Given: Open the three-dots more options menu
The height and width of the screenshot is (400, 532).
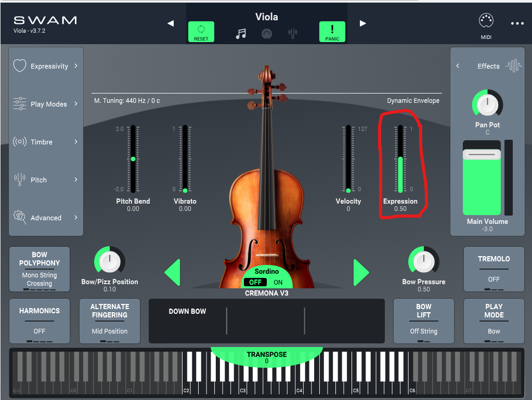Looking at the screenshot, I should point(517,23).
